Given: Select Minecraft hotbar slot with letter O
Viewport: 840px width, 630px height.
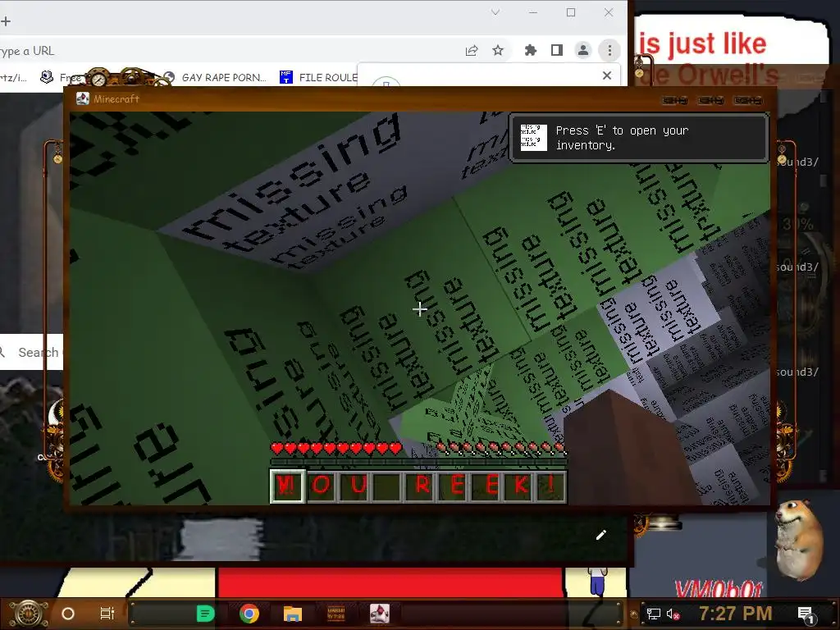Looking at the screenshot, I should pyautogui.click(x=321, y=486).
